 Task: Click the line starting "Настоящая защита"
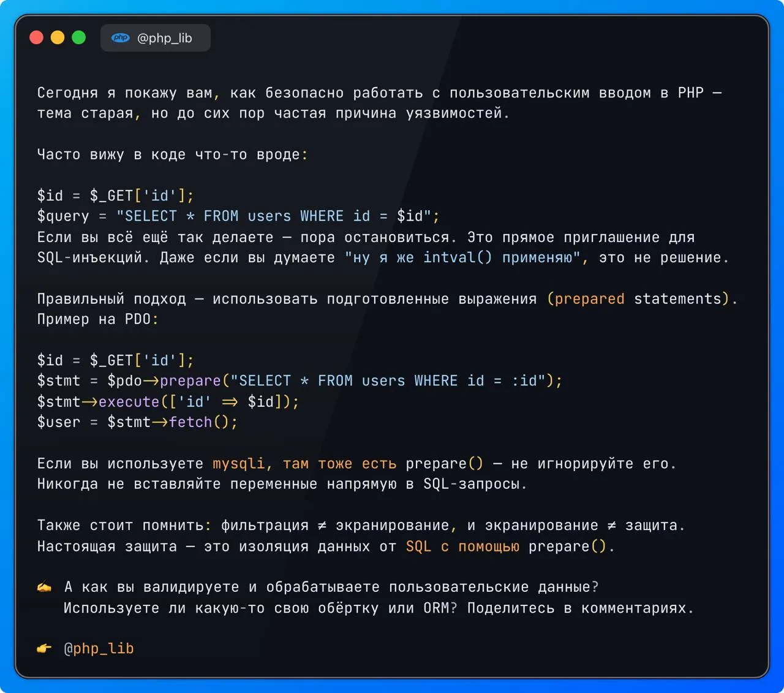(326, 547)
